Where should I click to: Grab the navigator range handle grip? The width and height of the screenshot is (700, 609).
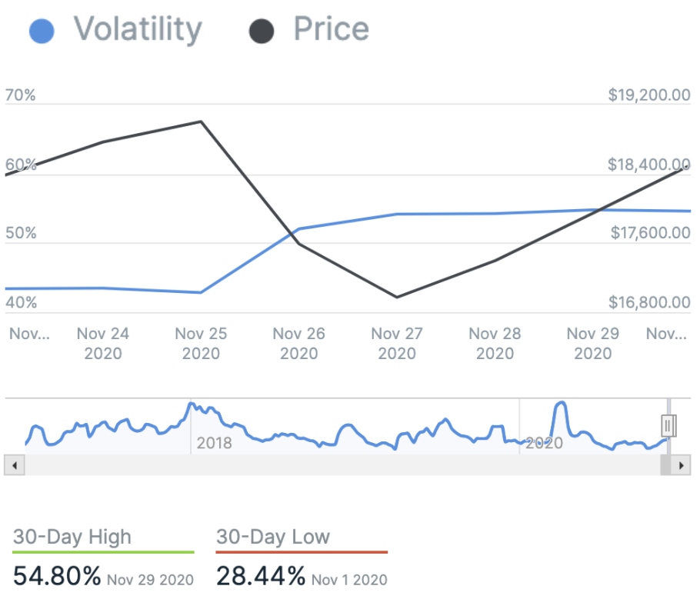668,424
